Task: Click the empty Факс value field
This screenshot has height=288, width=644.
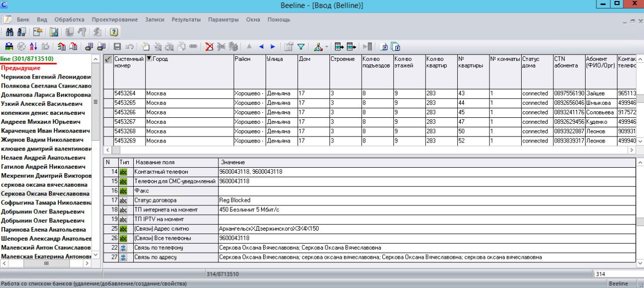Action: (427, 191)
